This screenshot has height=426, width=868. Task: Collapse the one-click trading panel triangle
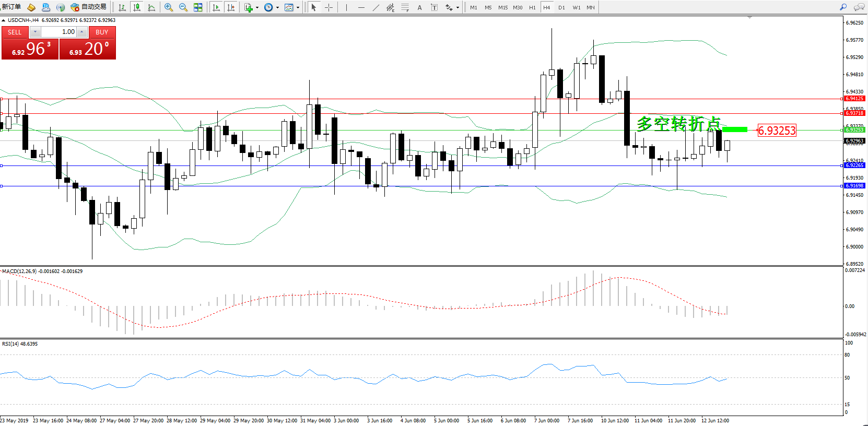pyautogui.click(x=4, y=20)
